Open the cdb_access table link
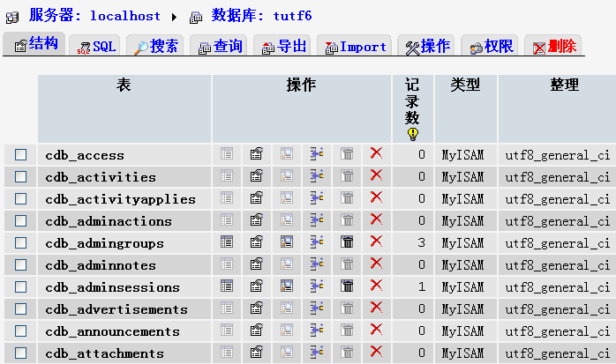 85,155
